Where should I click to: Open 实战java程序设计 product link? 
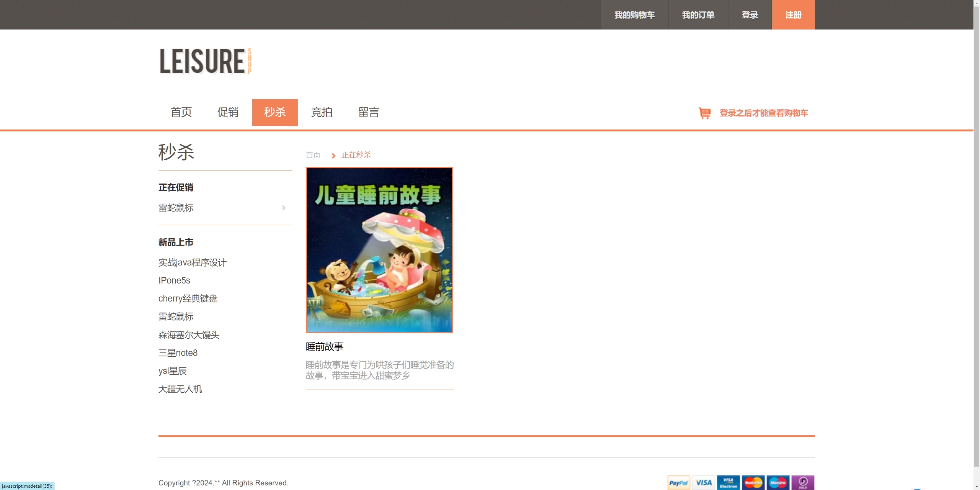pyautogui.click(x=193, y=262)
